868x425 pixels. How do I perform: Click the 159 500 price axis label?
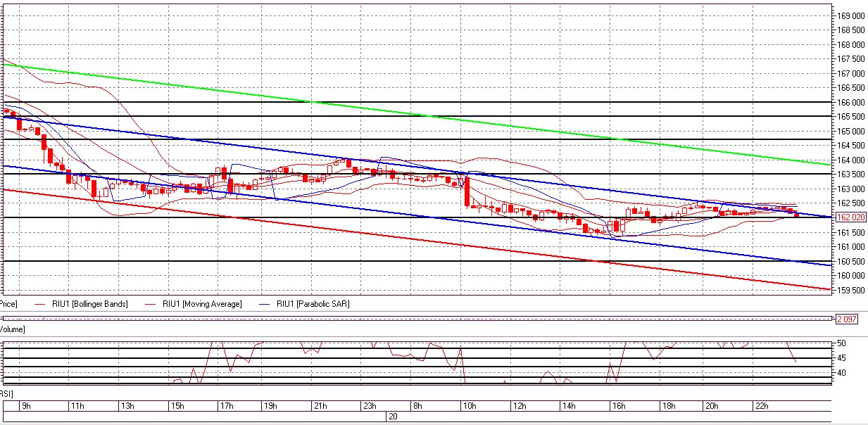(852, 290)
